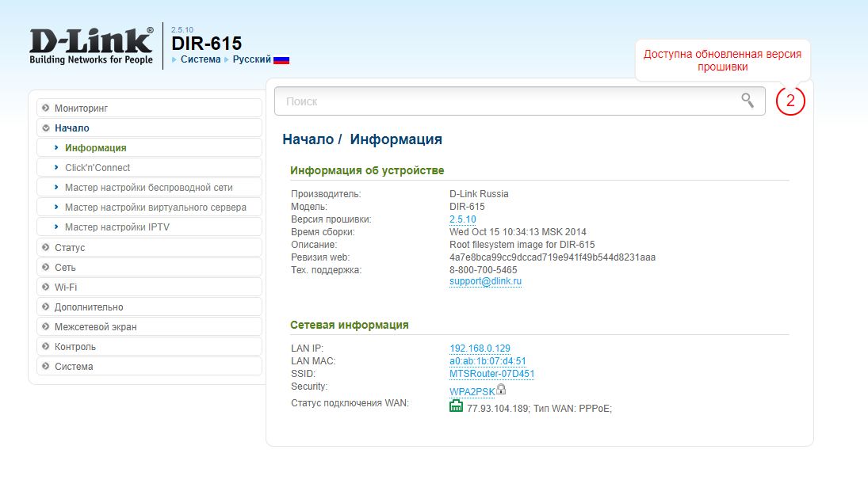The height and width of the screenshot is (499, 868).
Task: Click the small 2.5.10 version in header
Action: coord(182,30)
